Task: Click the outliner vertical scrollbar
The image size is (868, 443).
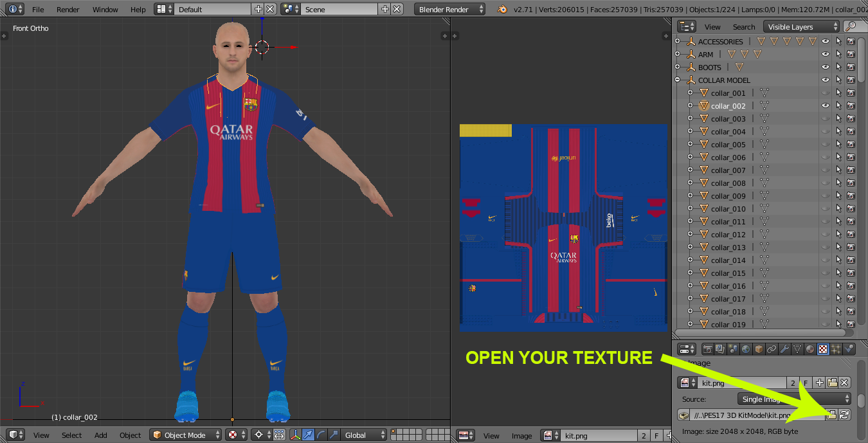Action: pos(861,60)
